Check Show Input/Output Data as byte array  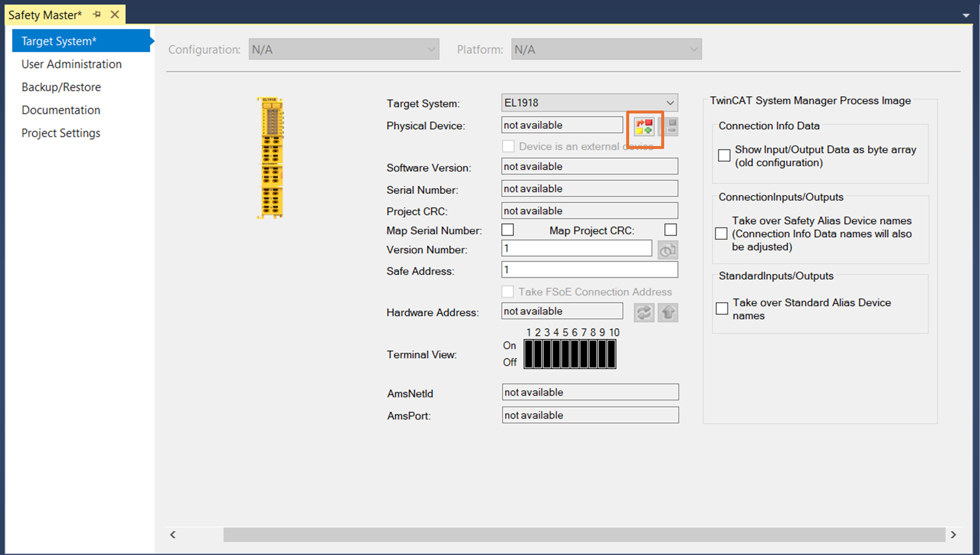click(724, 155)
